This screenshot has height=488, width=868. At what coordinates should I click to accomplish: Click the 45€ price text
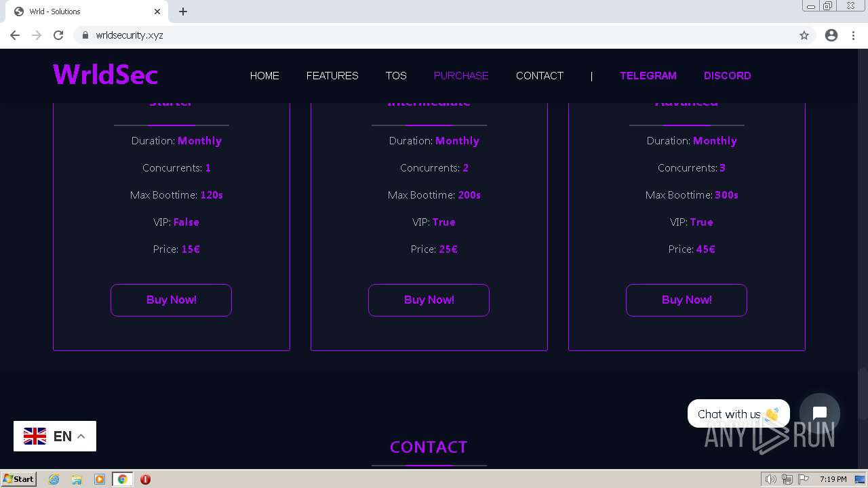706,249
